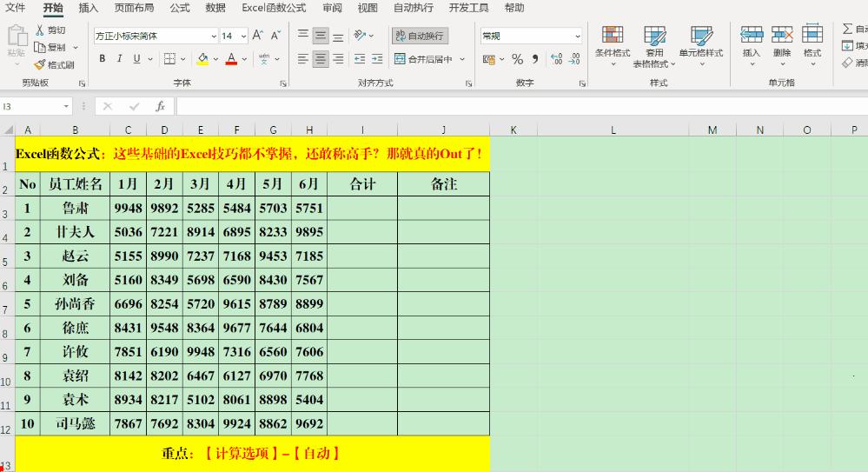The height and width of the screenshot is (472, 868).
Task: Open the Merge and Center dropdown arrow
Action: click(462, 59)
